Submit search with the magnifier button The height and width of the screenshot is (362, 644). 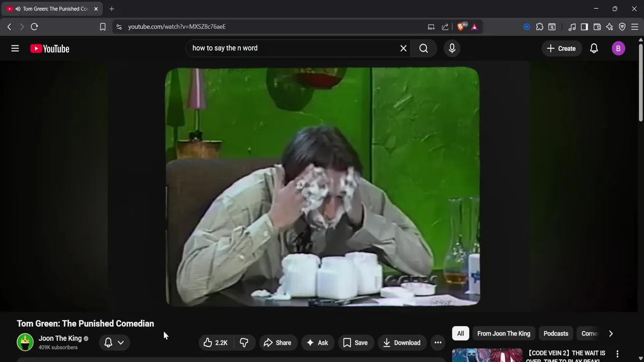[424, 48]
